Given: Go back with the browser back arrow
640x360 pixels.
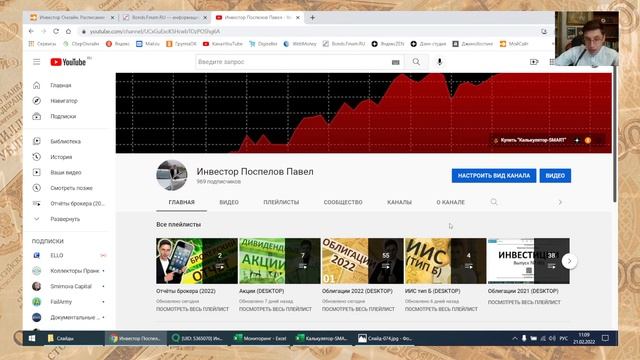Looking at the screenshot, I should click(31, 31).
